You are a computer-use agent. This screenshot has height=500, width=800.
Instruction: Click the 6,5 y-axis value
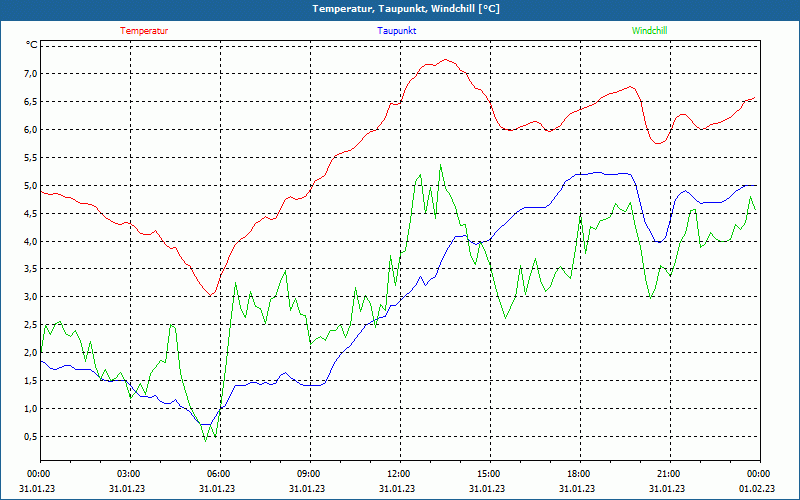click(x=31, y=102)
